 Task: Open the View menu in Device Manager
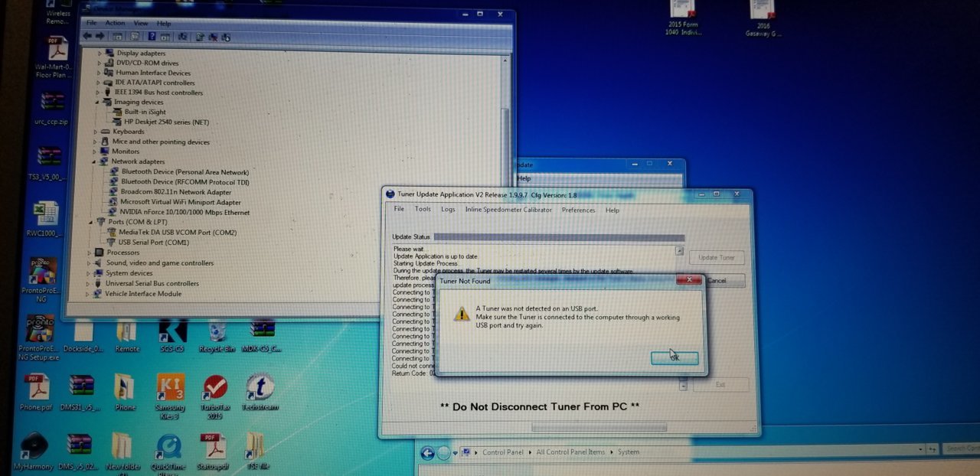pyautogui.click(x=141, y=23)
